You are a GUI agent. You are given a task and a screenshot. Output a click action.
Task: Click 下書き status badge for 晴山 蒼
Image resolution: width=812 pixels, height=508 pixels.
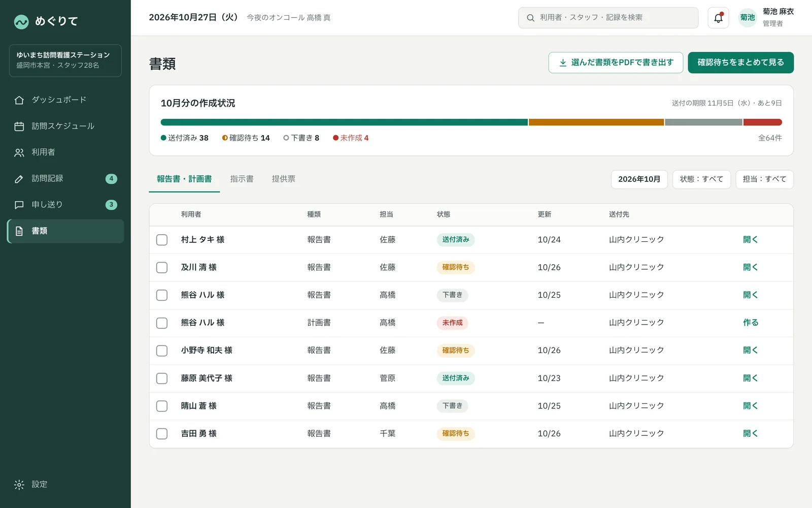(x=452, y=406)
